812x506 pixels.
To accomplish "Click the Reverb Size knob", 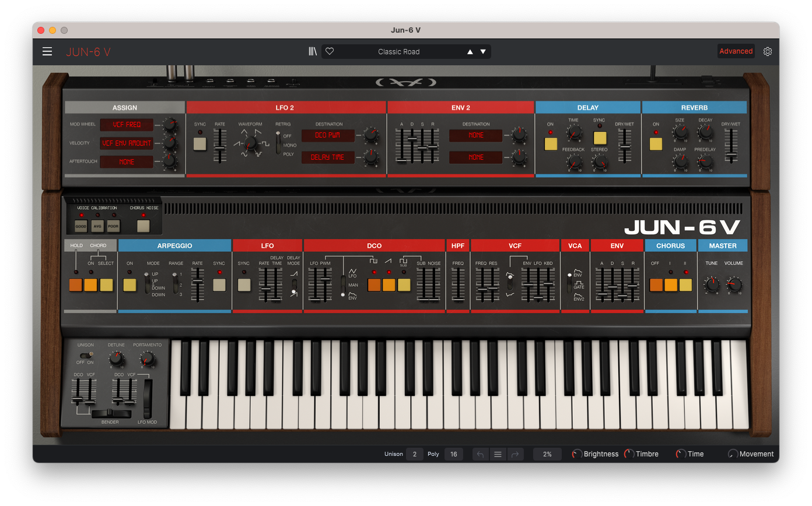I will coord(680,133).
